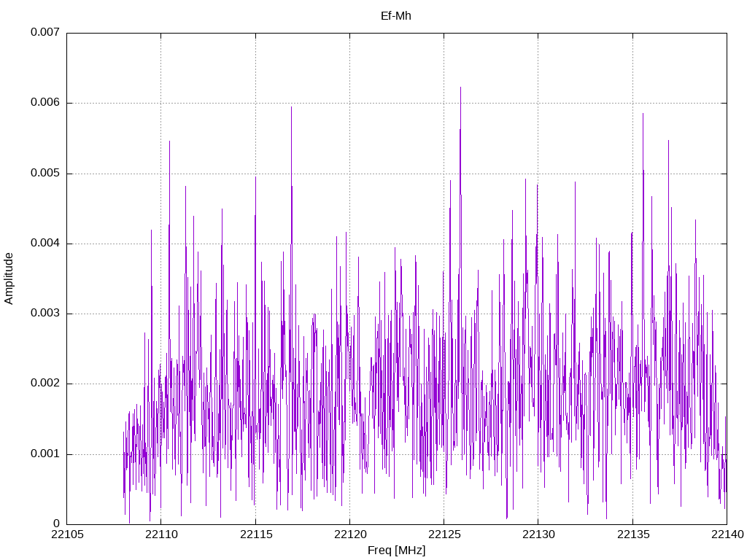Click the y-axis tick 0.002

(x=45, y=384)
